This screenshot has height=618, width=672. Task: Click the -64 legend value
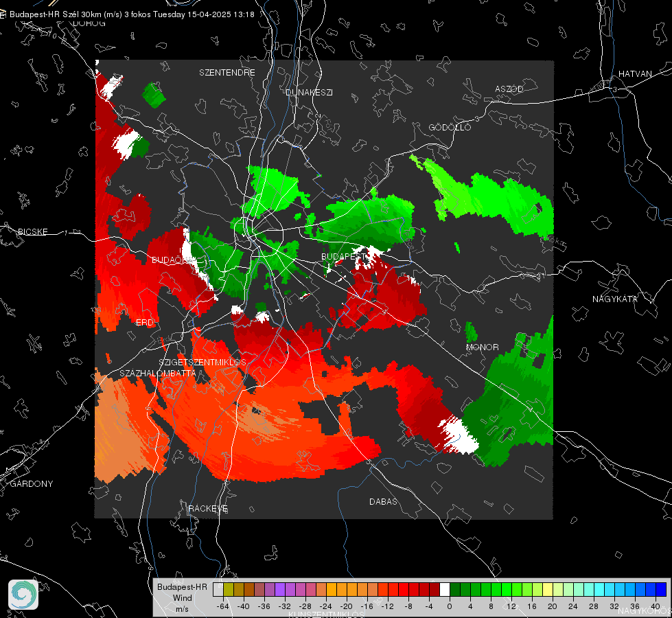point(223,606)
